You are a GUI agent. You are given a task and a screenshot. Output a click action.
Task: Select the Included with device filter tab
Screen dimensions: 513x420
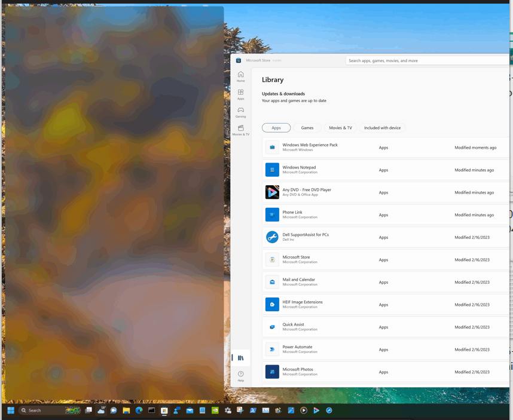(x=382, y=128)
